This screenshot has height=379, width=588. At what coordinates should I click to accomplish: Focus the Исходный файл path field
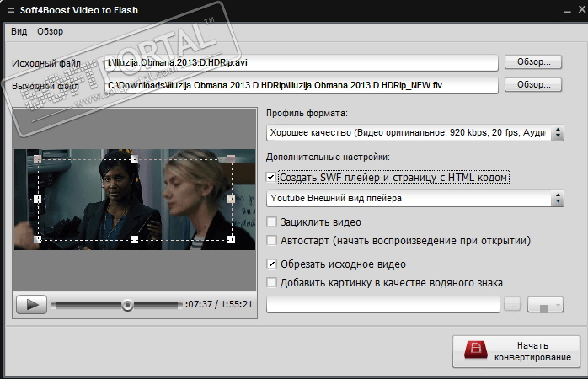pyautogui.click(x=301, y=62)
